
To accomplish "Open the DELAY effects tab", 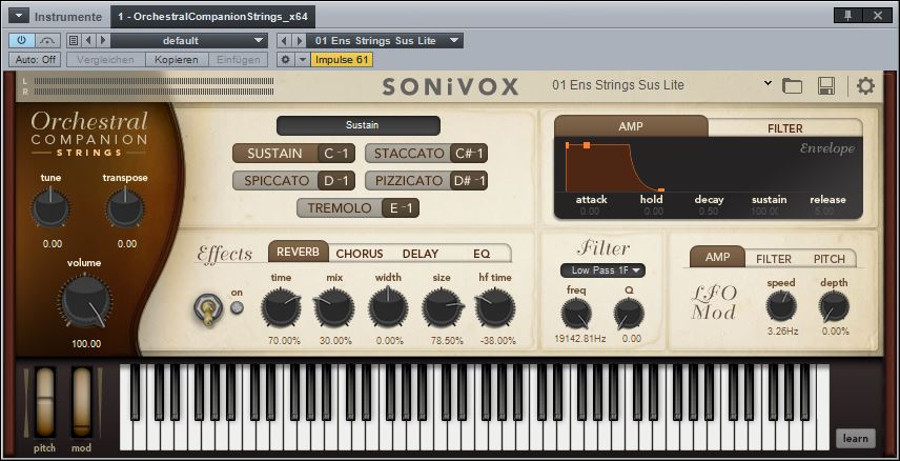I will click(420, 253).
